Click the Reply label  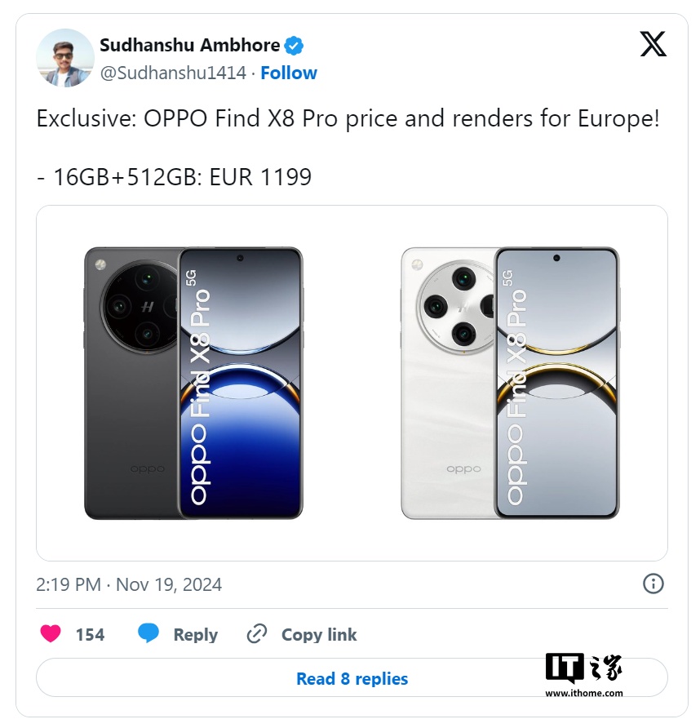[196, 635]
